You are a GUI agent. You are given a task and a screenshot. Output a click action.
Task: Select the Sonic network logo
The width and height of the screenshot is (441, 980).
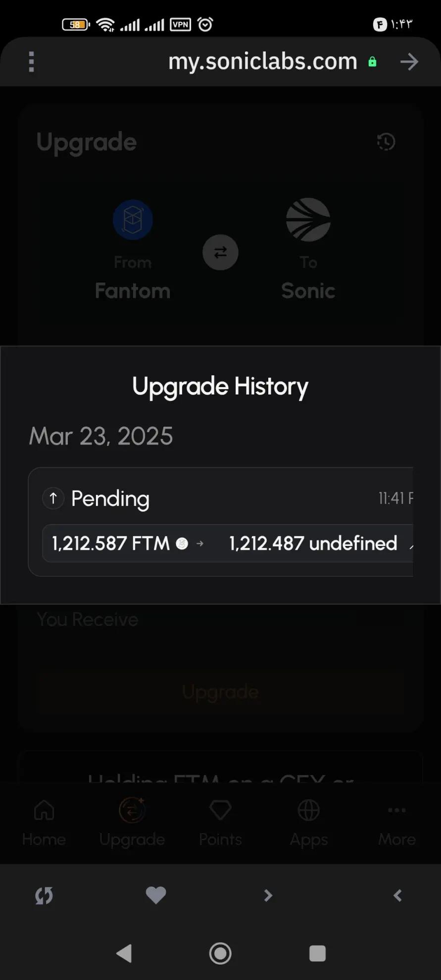308,220
